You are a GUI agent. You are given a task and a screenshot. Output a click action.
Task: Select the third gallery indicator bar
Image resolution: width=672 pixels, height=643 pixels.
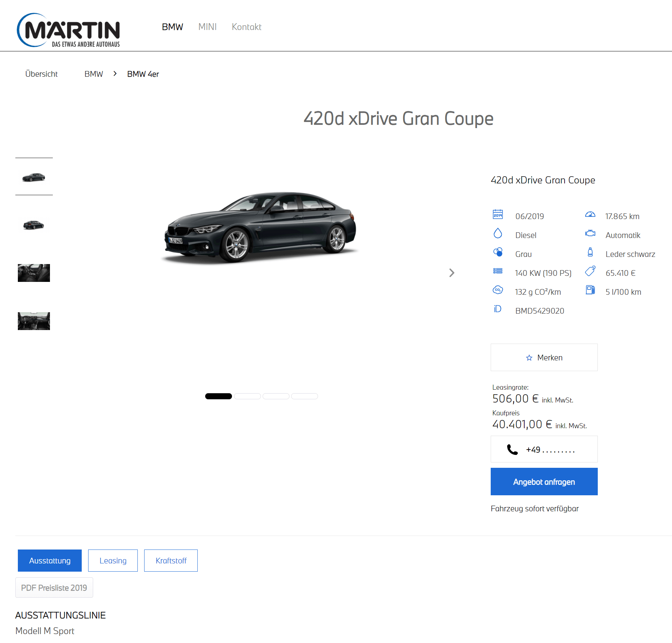276,396
